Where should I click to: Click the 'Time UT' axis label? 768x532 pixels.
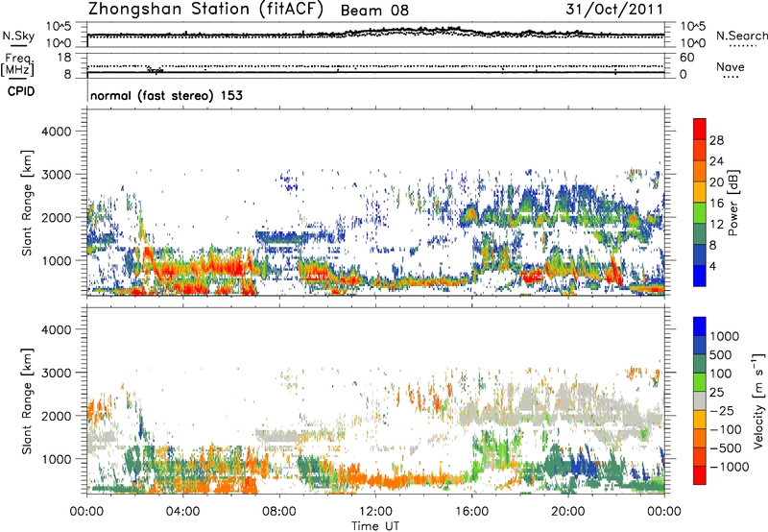coord(375,526)
